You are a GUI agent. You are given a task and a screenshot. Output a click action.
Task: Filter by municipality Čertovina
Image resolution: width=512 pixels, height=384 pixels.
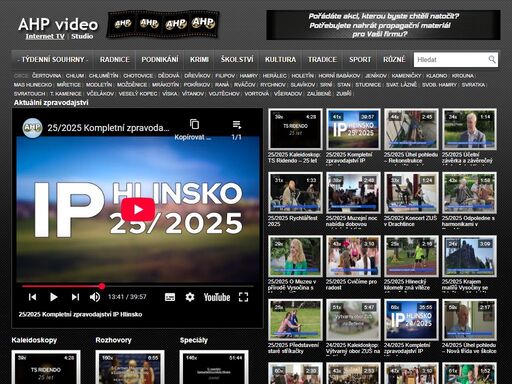pos(46,76)
